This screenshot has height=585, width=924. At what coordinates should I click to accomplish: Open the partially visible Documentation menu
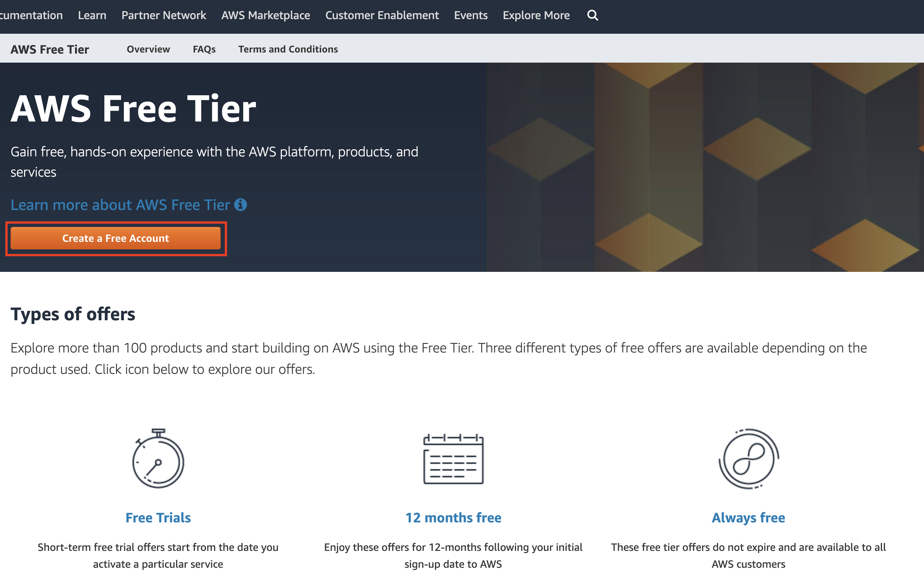tap(31, 15)
